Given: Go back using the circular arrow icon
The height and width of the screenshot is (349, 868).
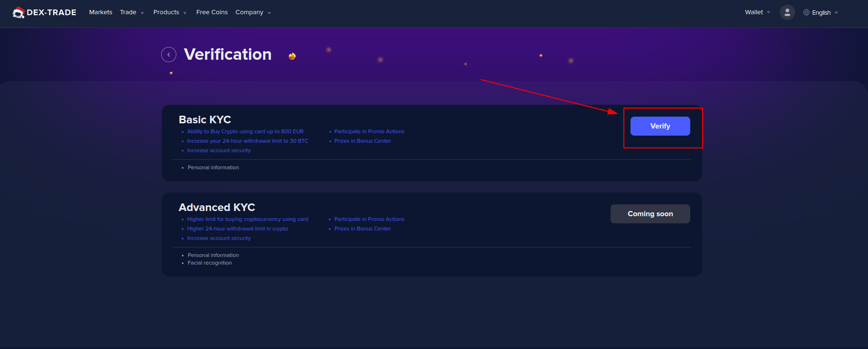Looking at the screenshot, I should (x=169, y=55).
